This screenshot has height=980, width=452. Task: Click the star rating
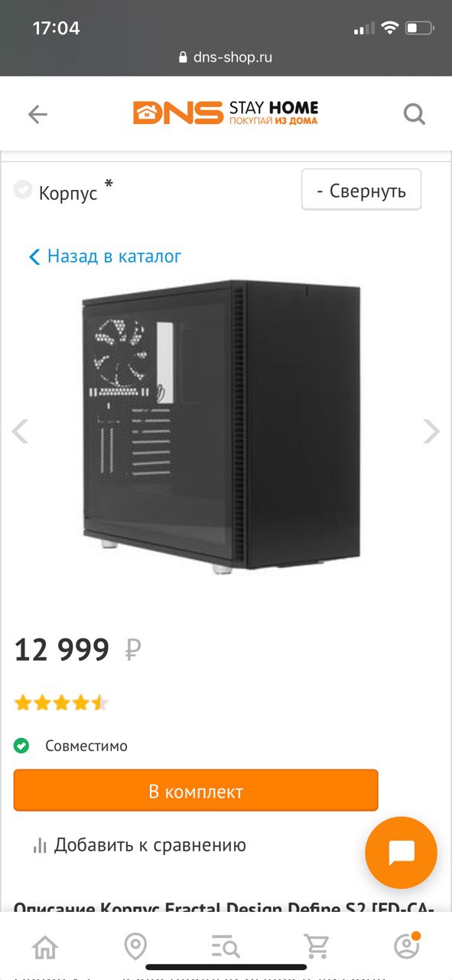point(62,703)
